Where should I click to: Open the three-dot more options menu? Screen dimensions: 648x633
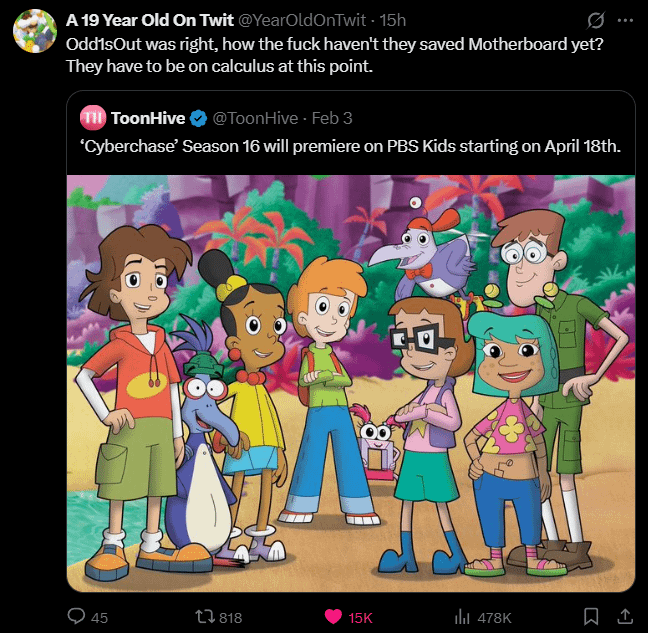(625, 20)
